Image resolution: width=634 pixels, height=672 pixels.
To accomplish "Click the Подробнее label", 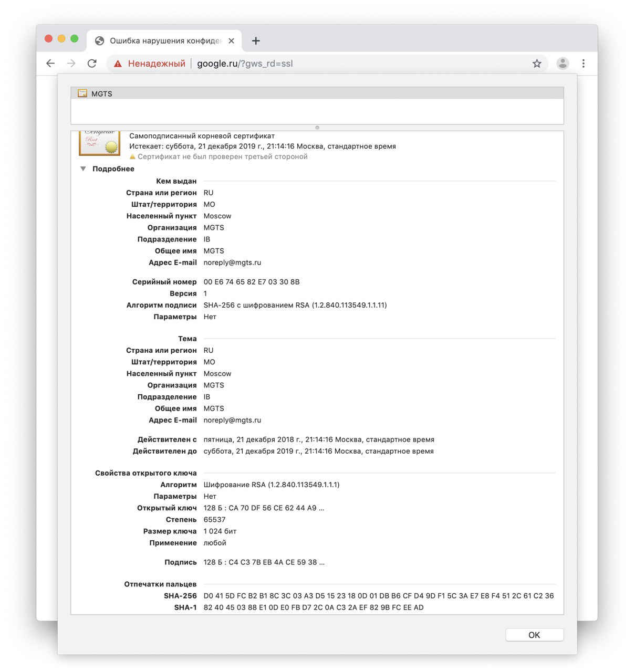I will [113, 169].
